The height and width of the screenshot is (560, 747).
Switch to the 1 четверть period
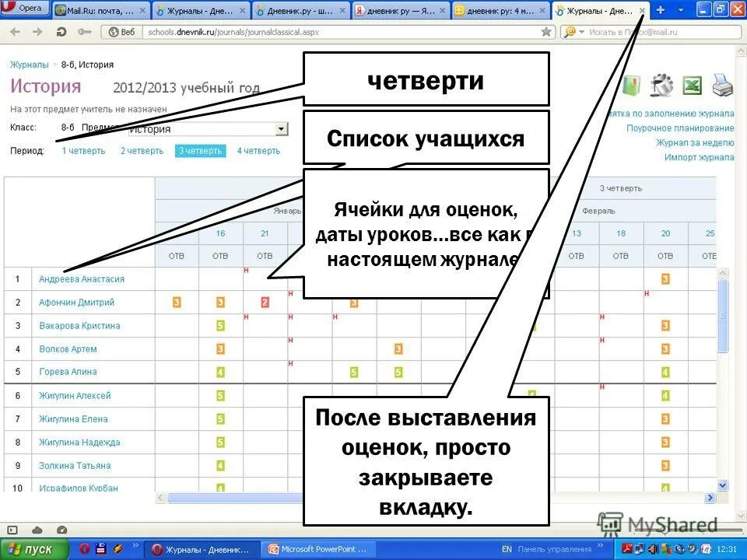point(83,150)
